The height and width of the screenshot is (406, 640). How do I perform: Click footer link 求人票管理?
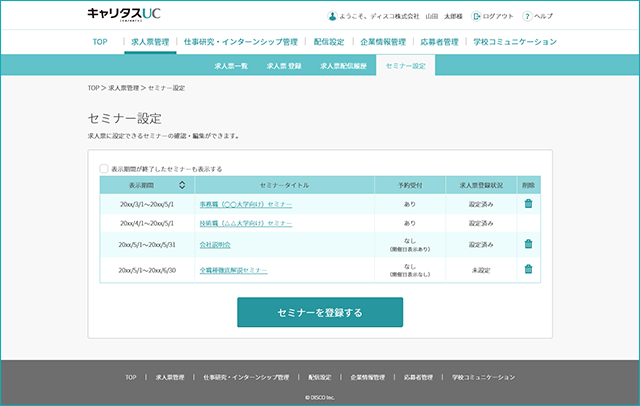(170, 377)
